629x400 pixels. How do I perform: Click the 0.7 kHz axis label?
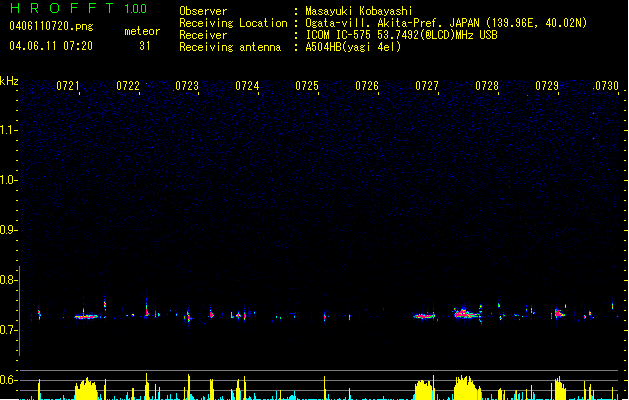pyautogui.click(x=8, y=330)
